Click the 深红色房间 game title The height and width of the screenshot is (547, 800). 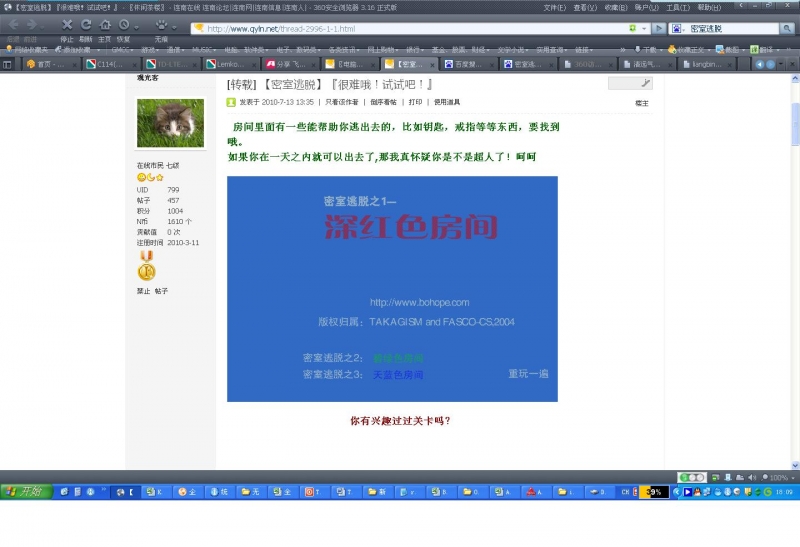coord(411,227)
